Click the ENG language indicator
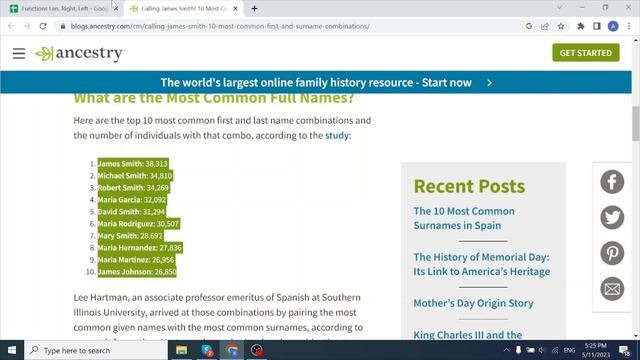Image resolution: width=640 pixels, height=360 pixels. 569,350
